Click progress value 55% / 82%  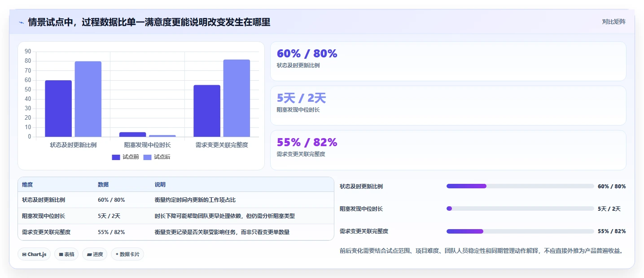coord(612,231)
